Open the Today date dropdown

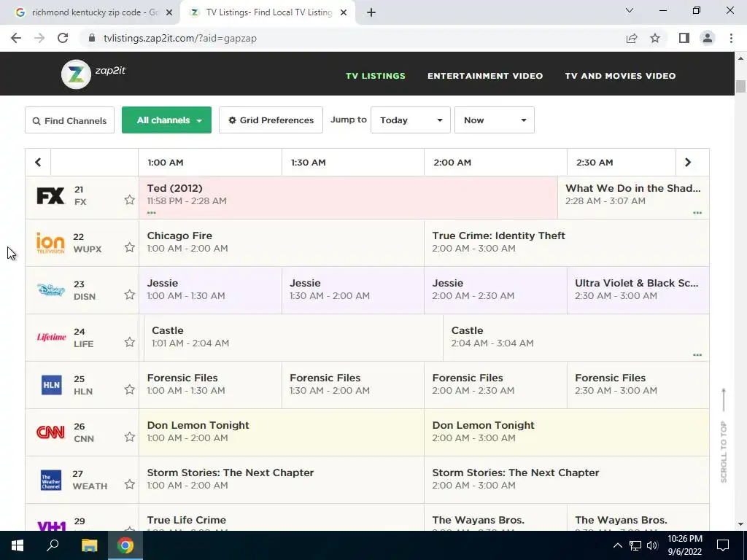411,120
